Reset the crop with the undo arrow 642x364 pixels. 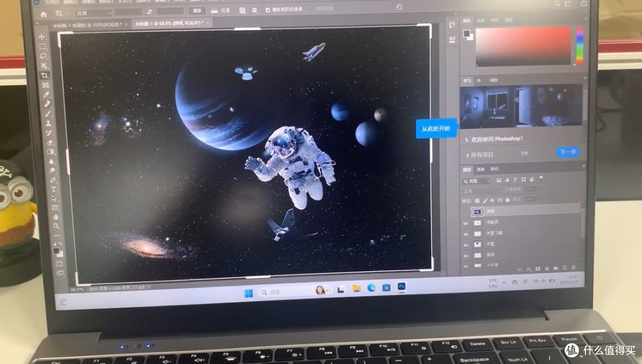click(399, 7)
